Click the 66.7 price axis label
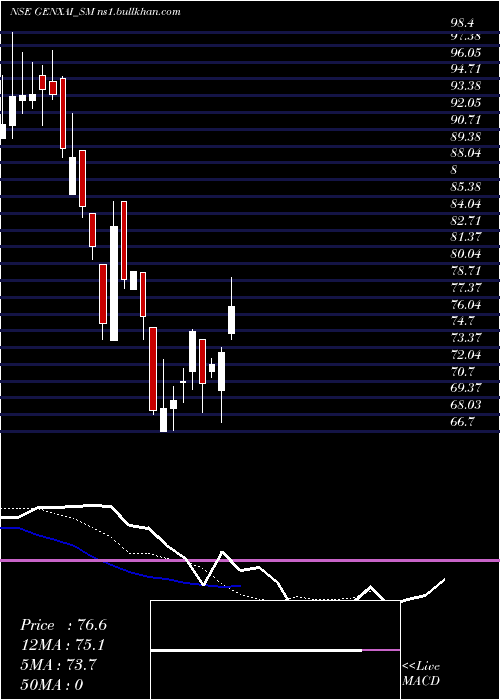This screenshot has height=700, width=500. (x=462, y=421)
